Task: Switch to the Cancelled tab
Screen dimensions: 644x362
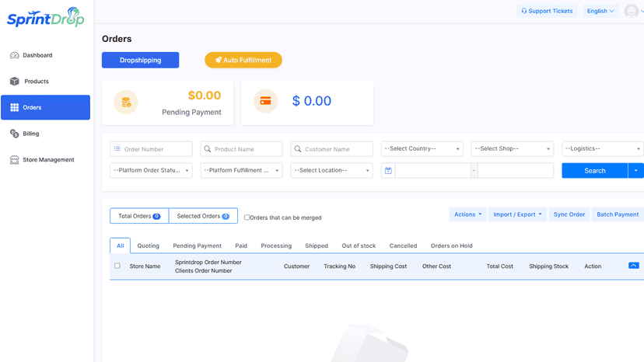Action: pyautogui.click(x=403, y=245)
